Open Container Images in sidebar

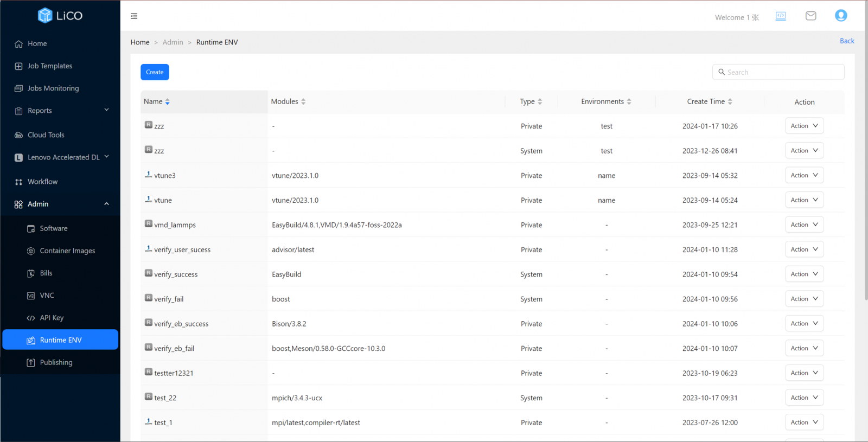point(67,251)
